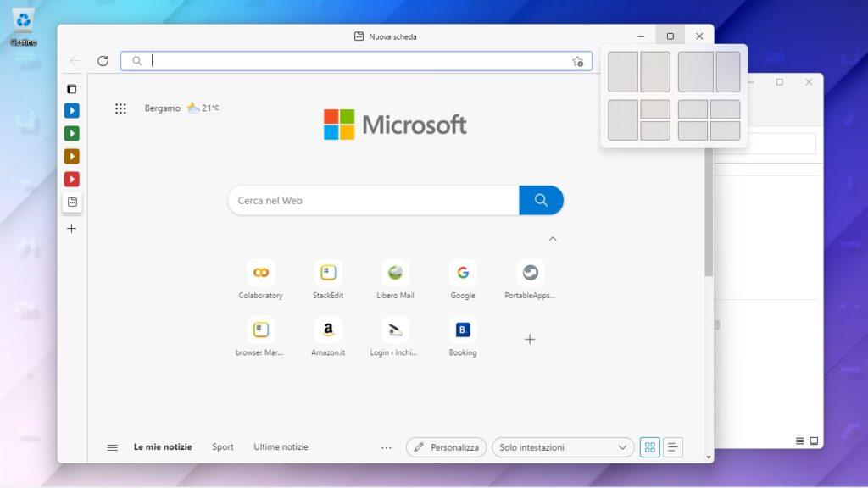This screenshot has width=868, height=488.
Task: Switch to the blue play-icon tab
Action: (x=72, y=111)
